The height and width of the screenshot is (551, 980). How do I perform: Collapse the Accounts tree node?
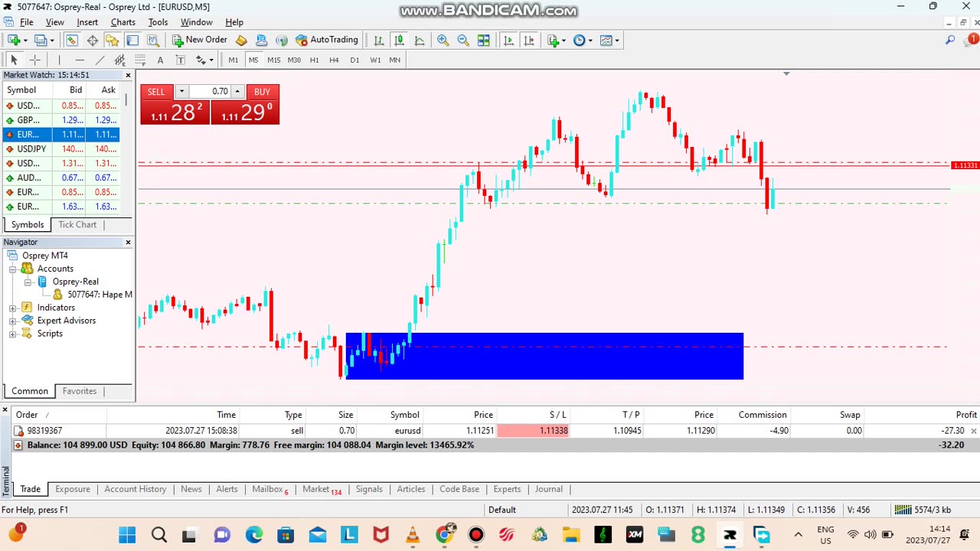tap(12, 269)
